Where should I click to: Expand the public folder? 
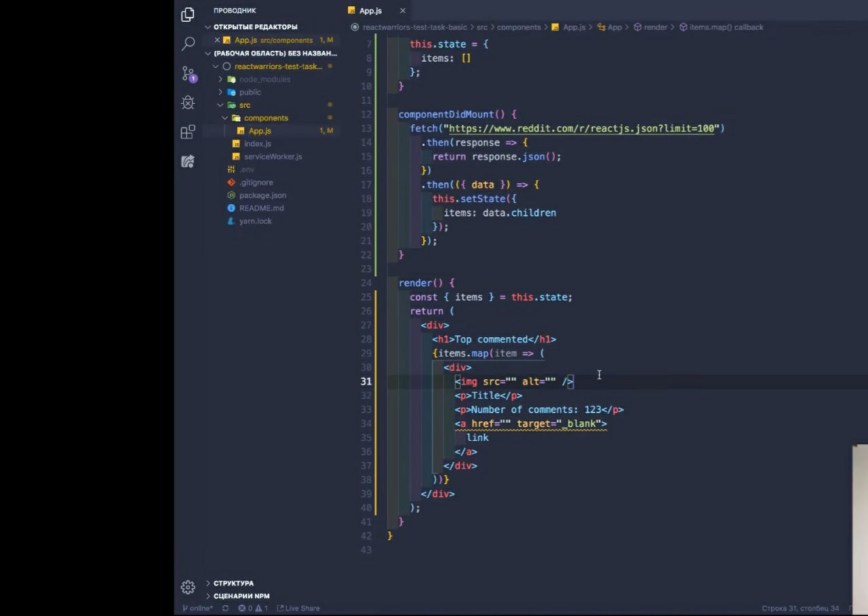pyautogui.click(x=250, y=92)
